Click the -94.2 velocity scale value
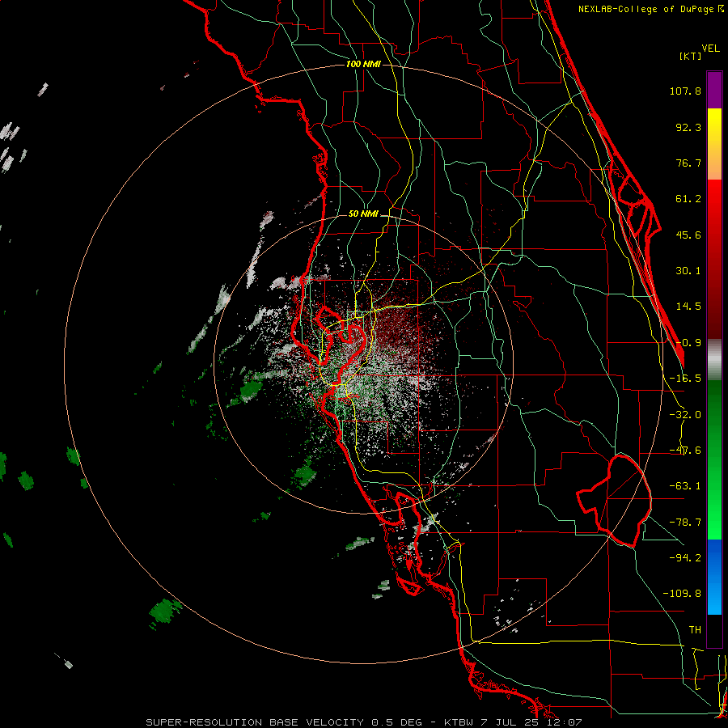 point(685,557)
